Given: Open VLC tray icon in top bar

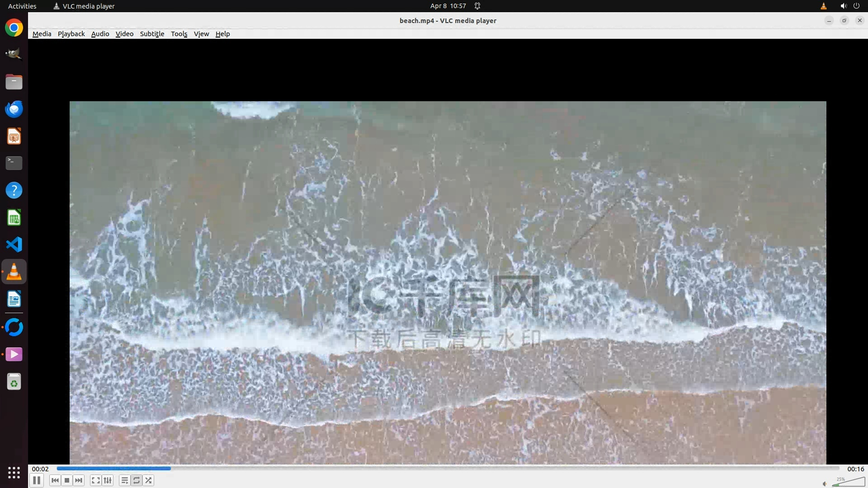Looking at the screenshot, I should (823, 6).
